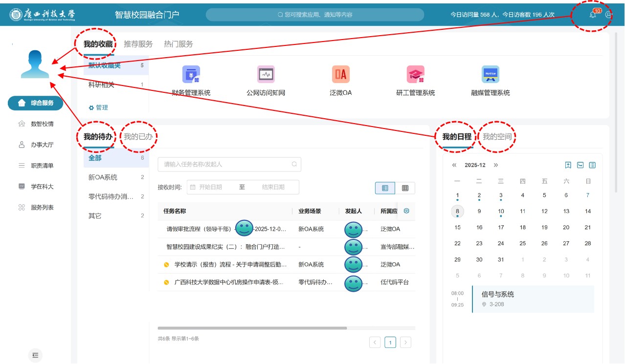Screen dimensions: 625x364
Task: Open the 研工管理系统 icon
Action: click(x=415, y=75)
